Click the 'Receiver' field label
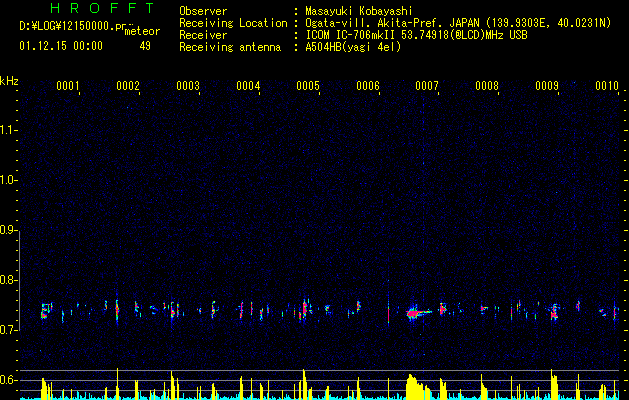Image resolution: width=629 pixels, height=400 pixels. 203,35
